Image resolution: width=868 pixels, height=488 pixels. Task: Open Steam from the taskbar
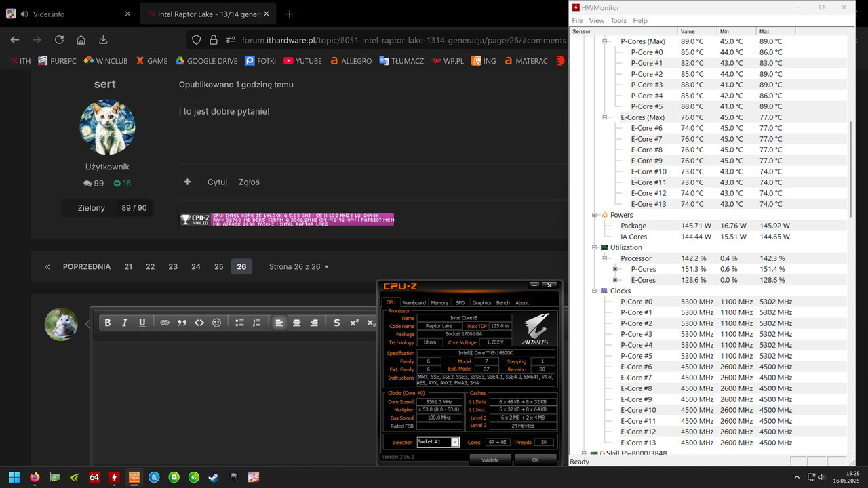(214, 477)
